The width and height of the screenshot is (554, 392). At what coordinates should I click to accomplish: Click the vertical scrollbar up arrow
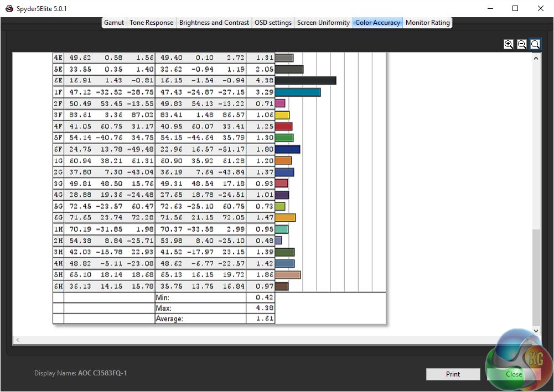coord(536,58)
